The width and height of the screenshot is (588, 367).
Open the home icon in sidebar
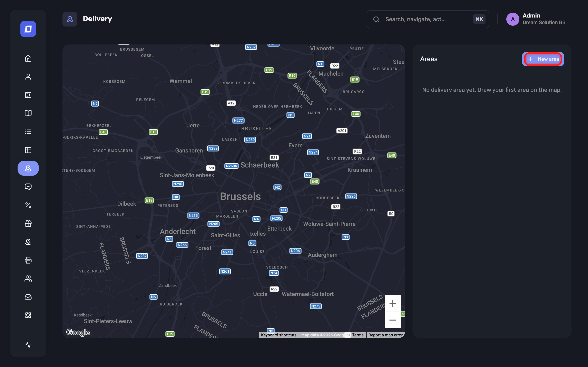click(28, 59)
